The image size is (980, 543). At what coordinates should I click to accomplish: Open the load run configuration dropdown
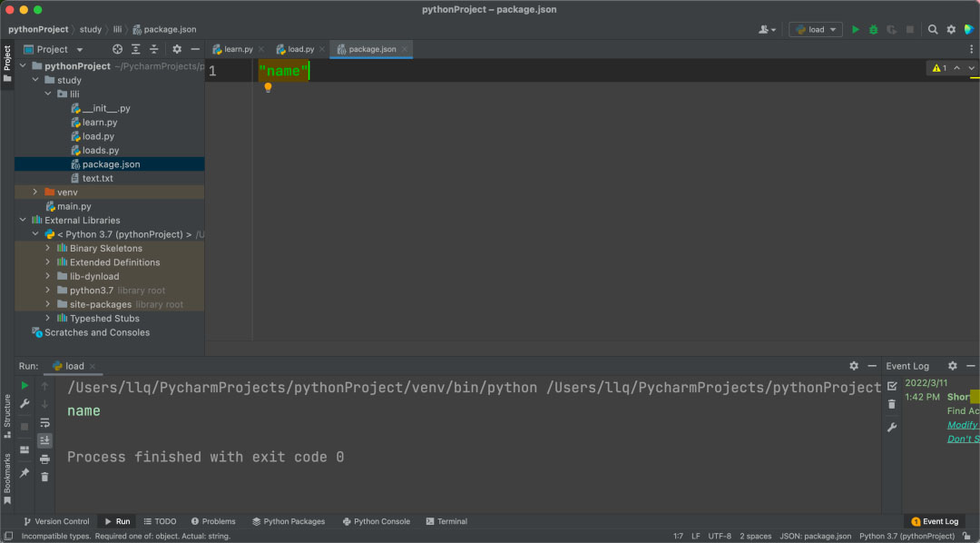pyautogui.click(x=816, y=29)
